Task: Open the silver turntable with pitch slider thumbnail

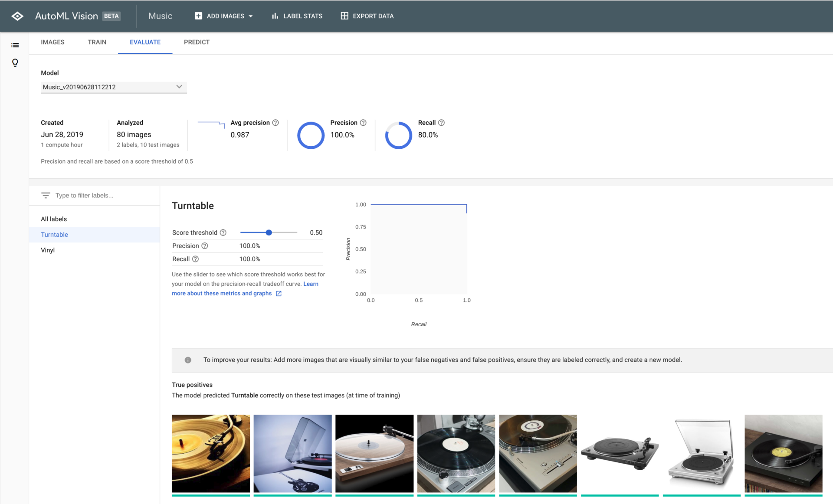Action: click(538, 454)
